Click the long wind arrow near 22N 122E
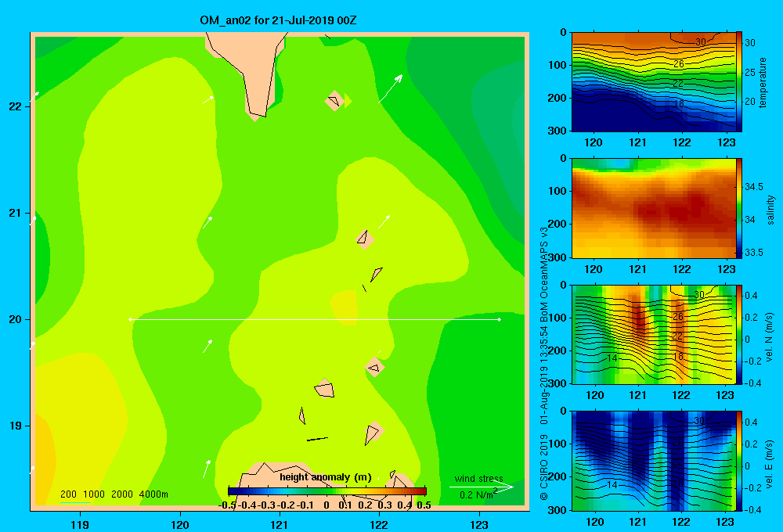 (391, 88)
